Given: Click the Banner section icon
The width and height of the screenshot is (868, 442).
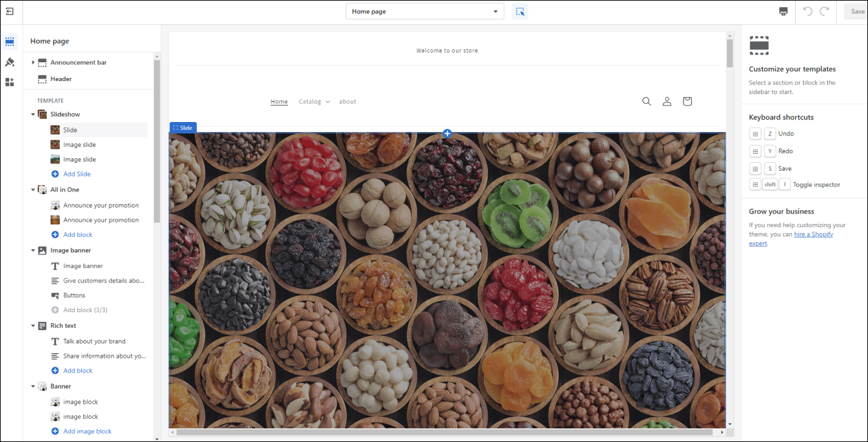Looking at the screenshot, I should click(42, 386).
